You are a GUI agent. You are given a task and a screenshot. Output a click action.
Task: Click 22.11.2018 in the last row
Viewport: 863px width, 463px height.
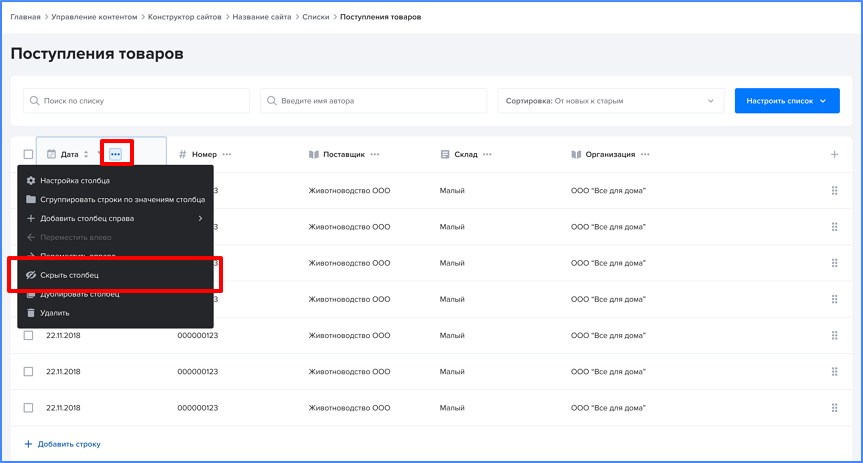(x=63, y=408)
